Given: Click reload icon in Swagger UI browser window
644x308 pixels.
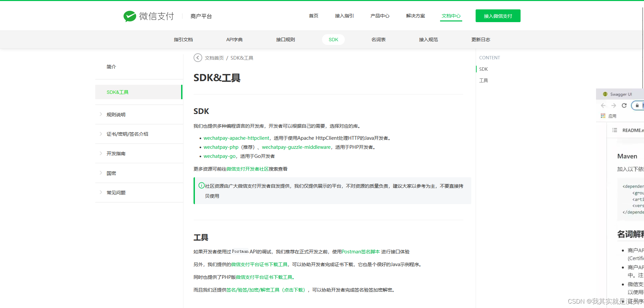Looking at the screenshot, I should point(624,106).
